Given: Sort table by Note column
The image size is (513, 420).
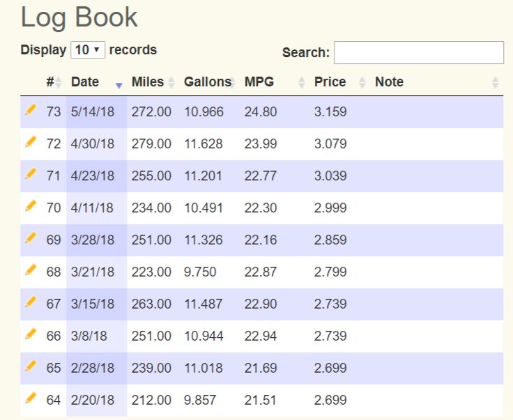Looking at the screenshot, I should pos(389,81).
